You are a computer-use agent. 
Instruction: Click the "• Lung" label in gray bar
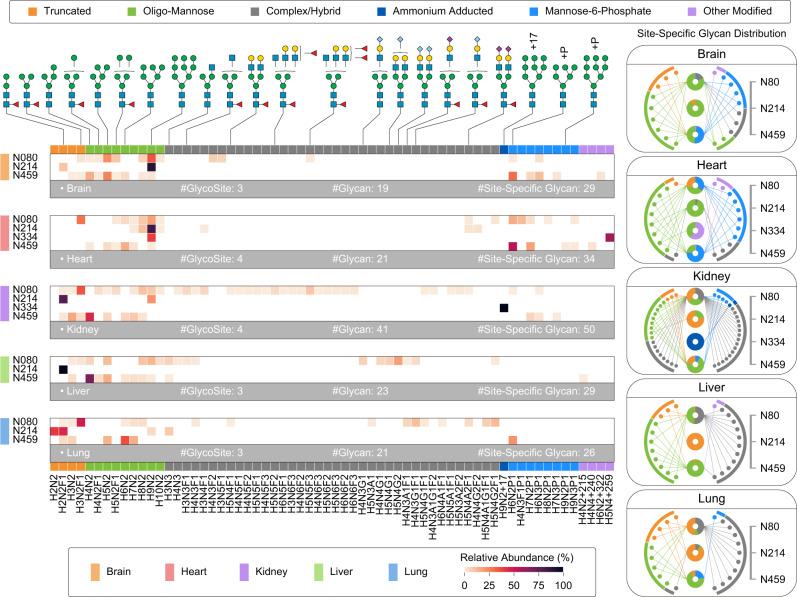pyautogui.click(x=74, y=453)
